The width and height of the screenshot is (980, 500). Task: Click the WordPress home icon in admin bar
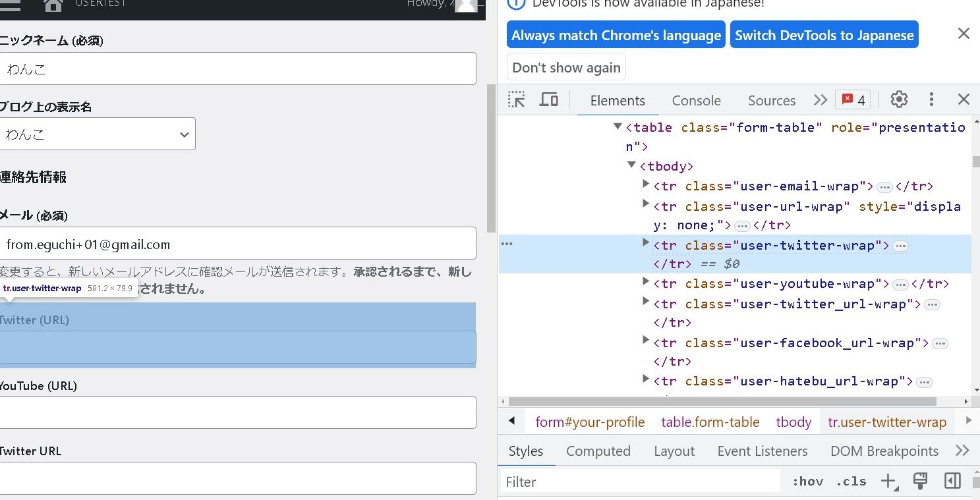click(52, 6)
